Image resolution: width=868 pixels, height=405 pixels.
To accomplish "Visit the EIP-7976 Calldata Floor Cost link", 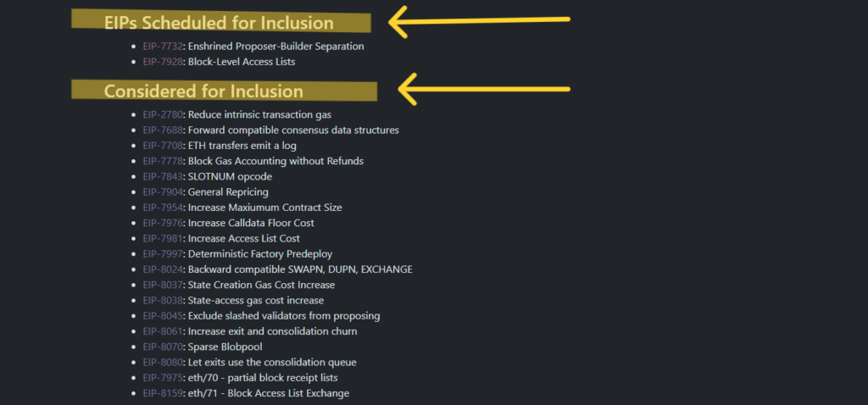I will 162,223.
